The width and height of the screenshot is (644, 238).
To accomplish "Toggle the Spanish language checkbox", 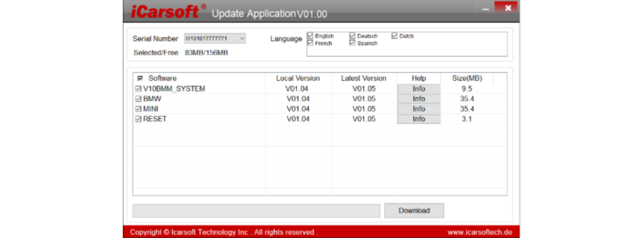I will [x=352, y=43].
